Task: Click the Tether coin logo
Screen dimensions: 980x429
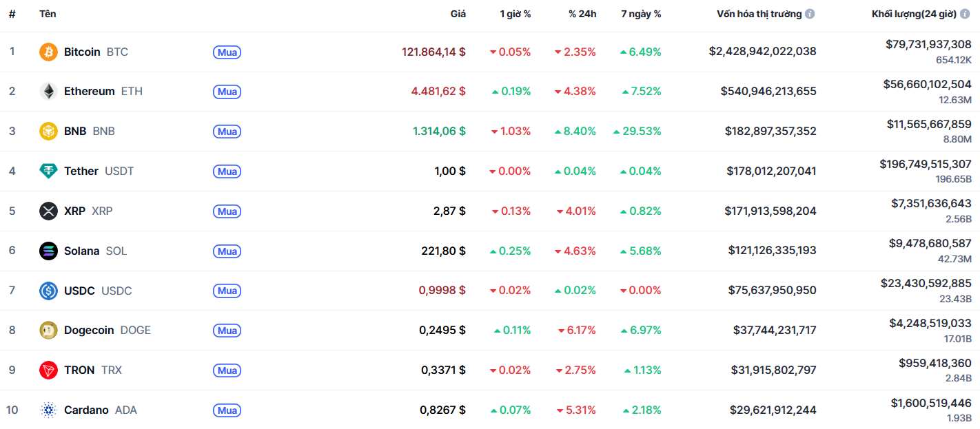Action: pos(48,171)
